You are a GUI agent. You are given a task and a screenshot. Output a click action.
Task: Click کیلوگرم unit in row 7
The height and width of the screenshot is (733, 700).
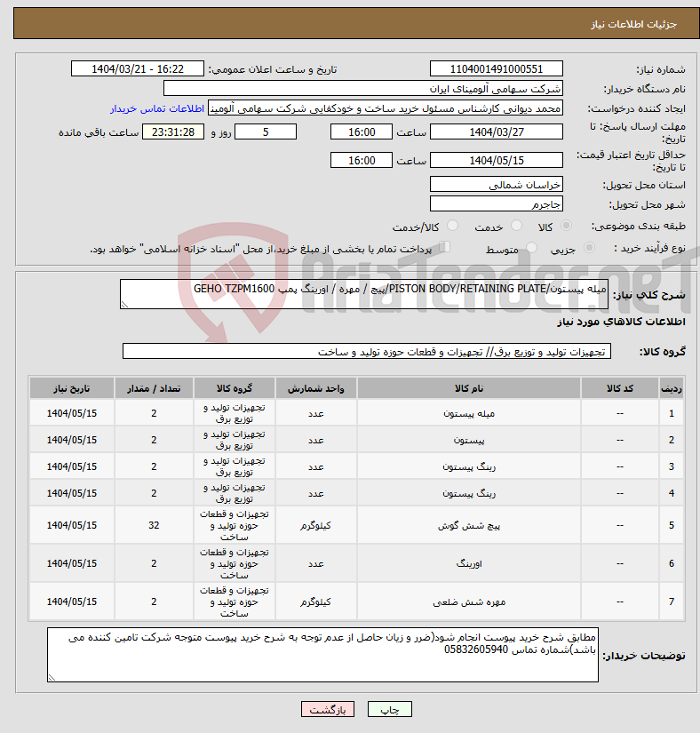[316, 602]
